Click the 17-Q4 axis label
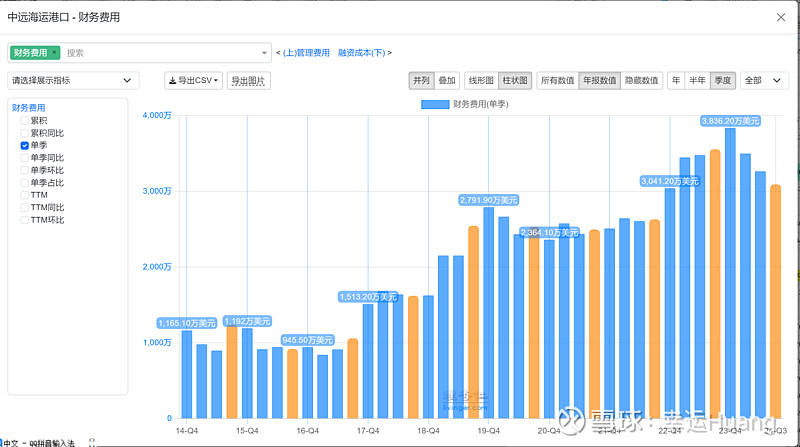800x447 pixels. point(368,431)
